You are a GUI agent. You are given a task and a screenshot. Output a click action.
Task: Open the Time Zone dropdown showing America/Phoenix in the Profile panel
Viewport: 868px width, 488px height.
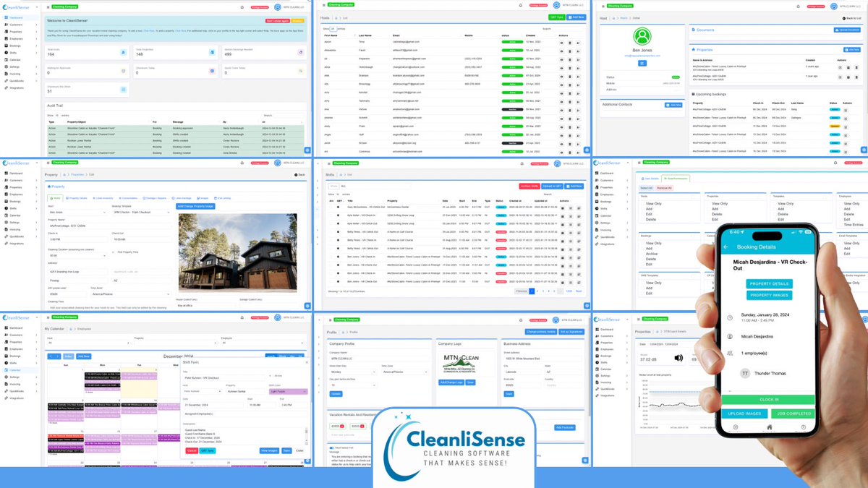[x=405, y=372]
